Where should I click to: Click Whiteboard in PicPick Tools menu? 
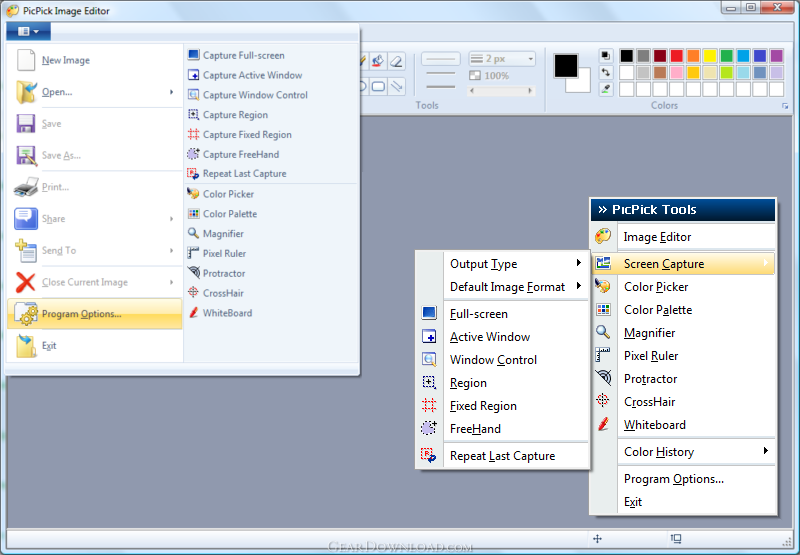(684, 424)
